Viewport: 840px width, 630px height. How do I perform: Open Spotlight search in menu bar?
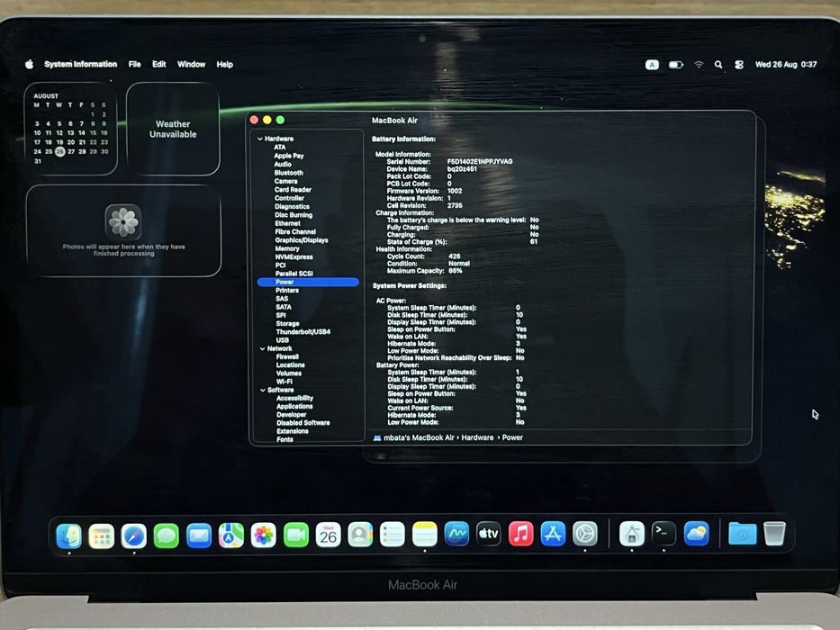coord(718,64)
